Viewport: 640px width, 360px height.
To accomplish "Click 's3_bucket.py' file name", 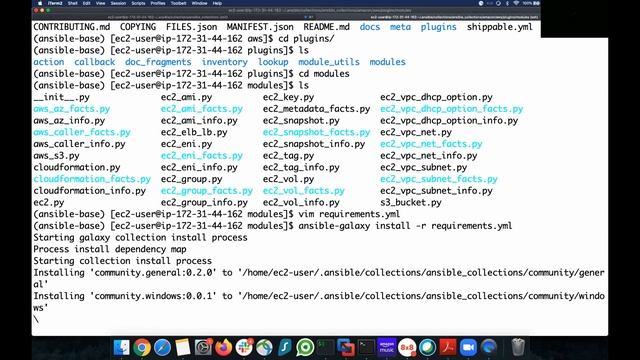I will [x=411, y=202].
